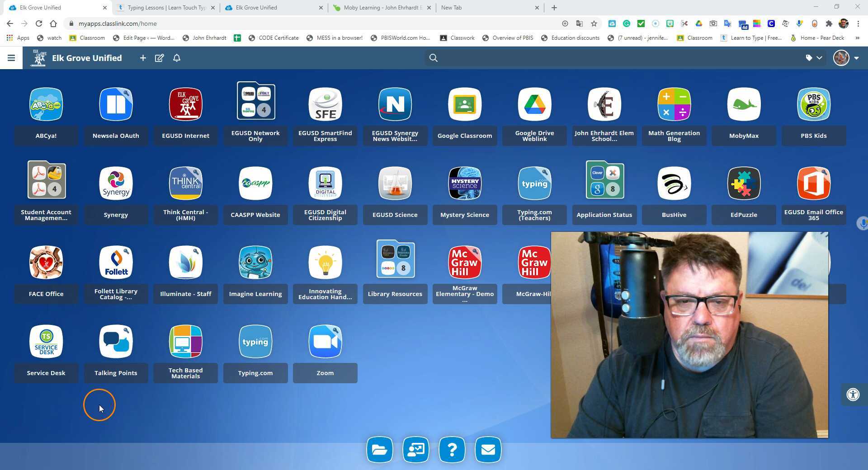The width and height of the screenshot is (868, 470).
Task: Open the Talking Points app
Action: [116, 342]
